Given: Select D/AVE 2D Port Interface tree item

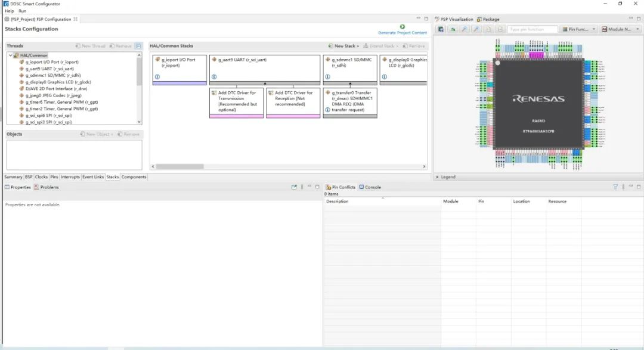Looking at the screenshot, I should click(x=56, y=89).
